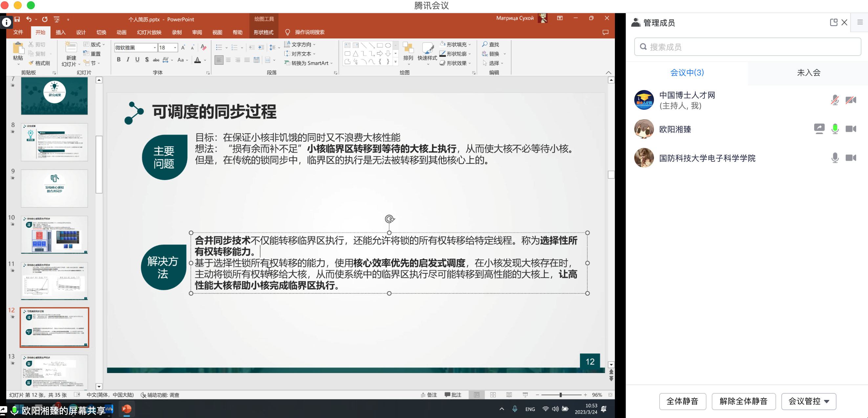Open the 会议管控 dropdown in Tencent Meeting
The image size is (868, 418).
(809, 401)
